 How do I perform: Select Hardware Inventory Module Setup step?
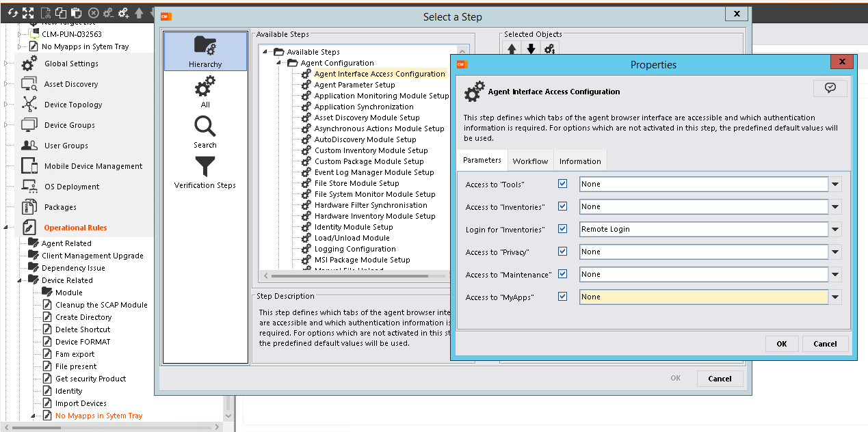coord(375,216)
